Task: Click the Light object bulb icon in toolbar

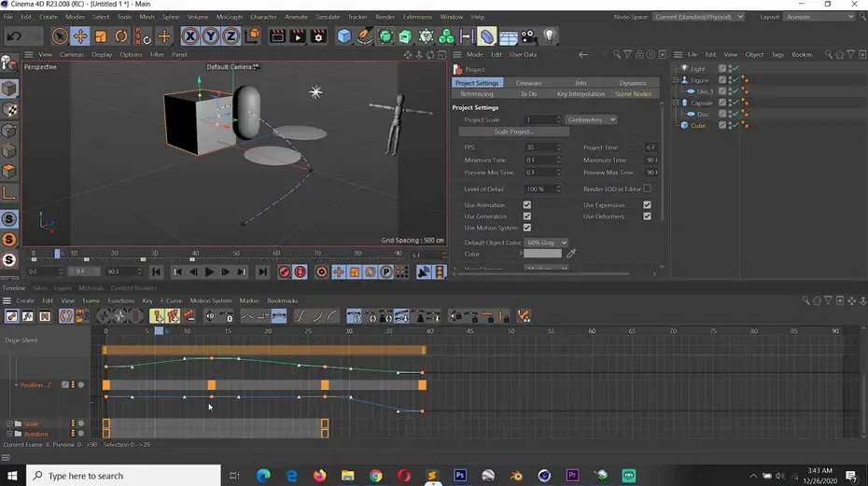Action: 550,36
